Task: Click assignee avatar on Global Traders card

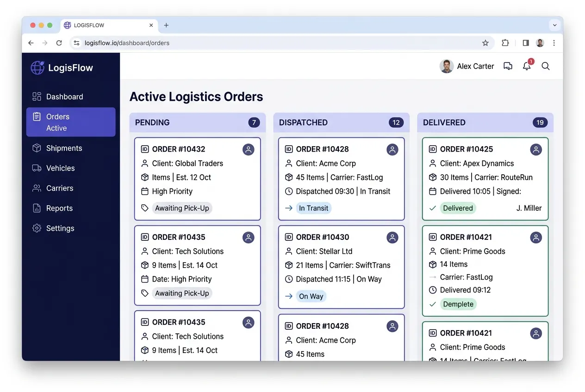Action: (249, 149)
